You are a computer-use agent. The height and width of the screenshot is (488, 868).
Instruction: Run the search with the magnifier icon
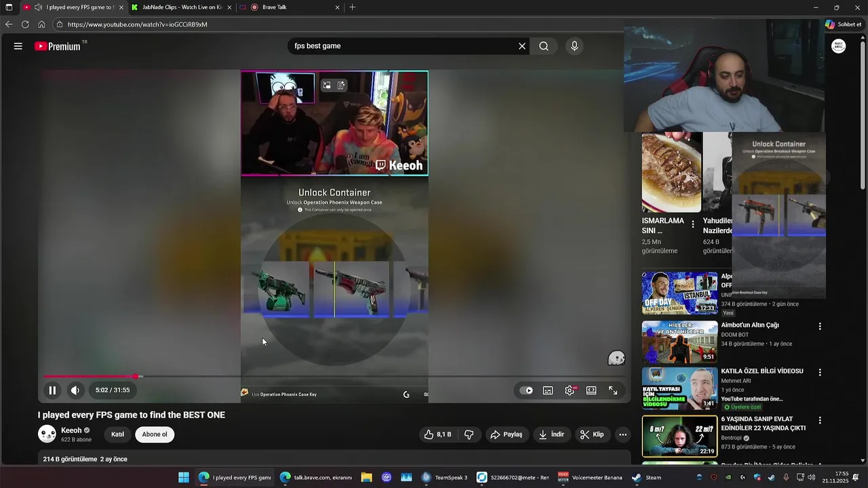(544, 46)
